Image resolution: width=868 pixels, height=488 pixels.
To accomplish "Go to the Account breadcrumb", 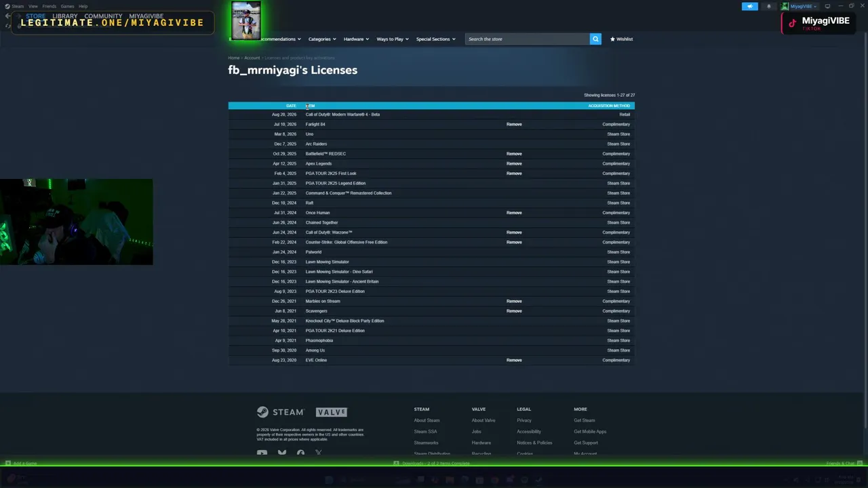I will tap(252, 58).
